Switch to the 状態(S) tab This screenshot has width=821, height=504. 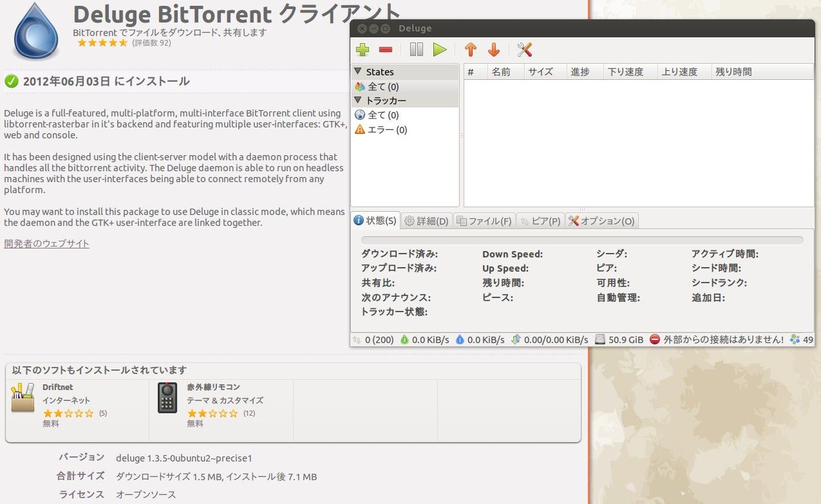pyautogui.click(x=376, y=221)
